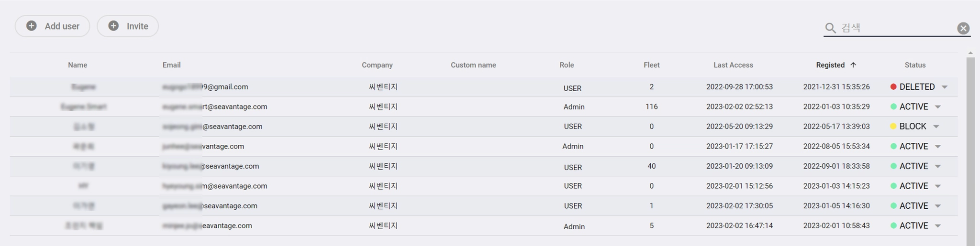Expand status dropdown for row registered 2023-02-01
The width and height of the screenshot is (980, 246).
[x=938, y=226]
